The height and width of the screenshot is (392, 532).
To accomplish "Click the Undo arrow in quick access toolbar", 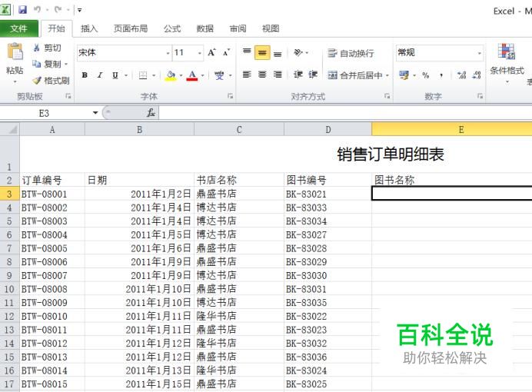I will coord(37,9).
